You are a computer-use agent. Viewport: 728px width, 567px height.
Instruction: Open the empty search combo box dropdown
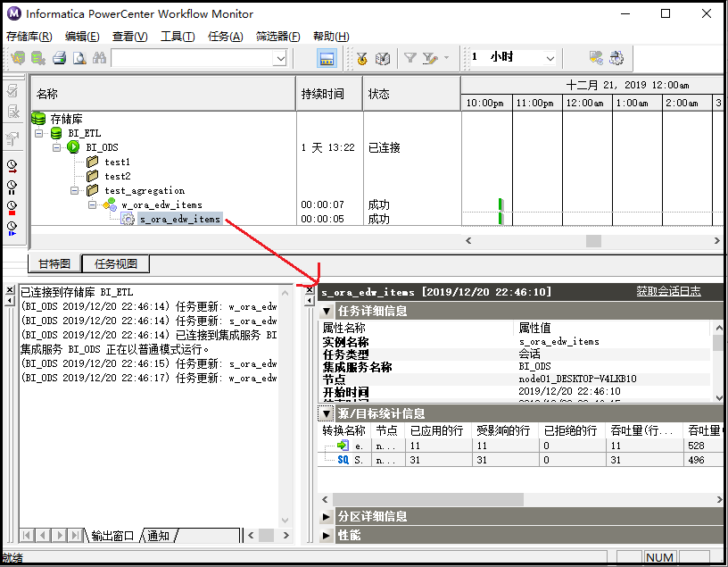pyautogui.click(x=280, y=59)
